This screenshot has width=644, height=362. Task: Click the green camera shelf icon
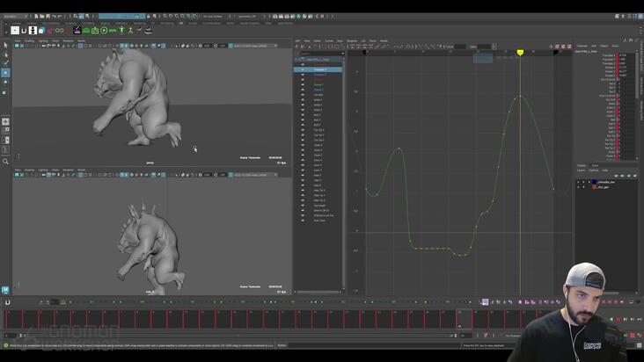(95, 31)
